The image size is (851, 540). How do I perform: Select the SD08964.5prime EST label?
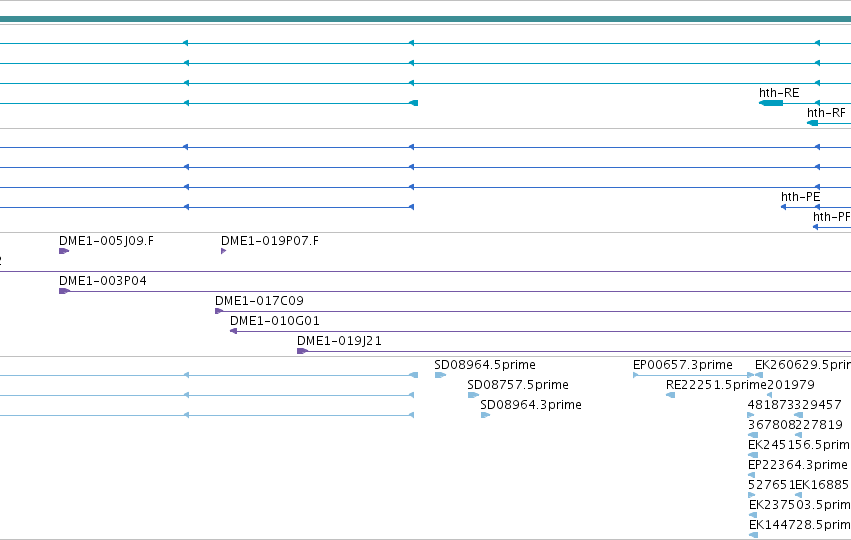(485, 365)
